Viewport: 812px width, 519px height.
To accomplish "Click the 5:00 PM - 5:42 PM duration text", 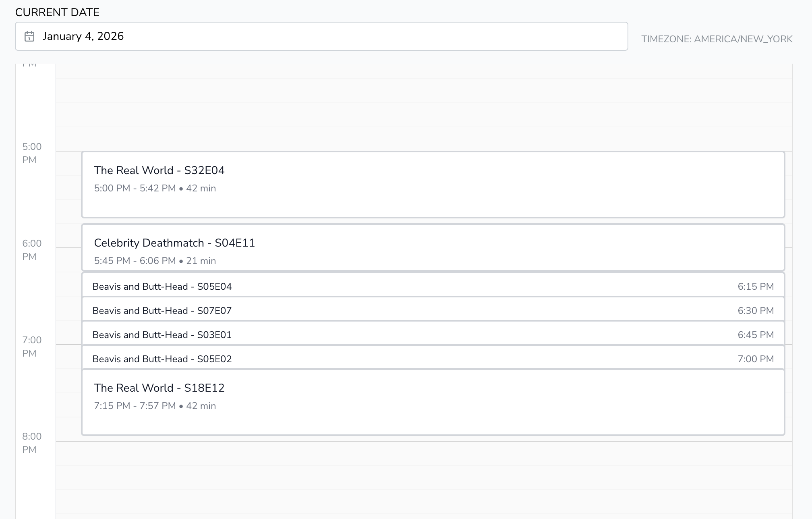I will (x=155, y=188).
